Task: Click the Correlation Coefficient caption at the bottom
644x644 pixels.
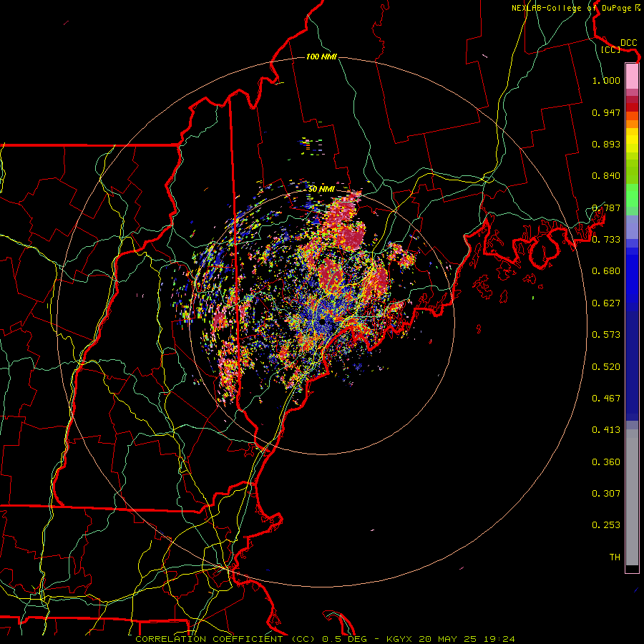Action: (324, 639)
